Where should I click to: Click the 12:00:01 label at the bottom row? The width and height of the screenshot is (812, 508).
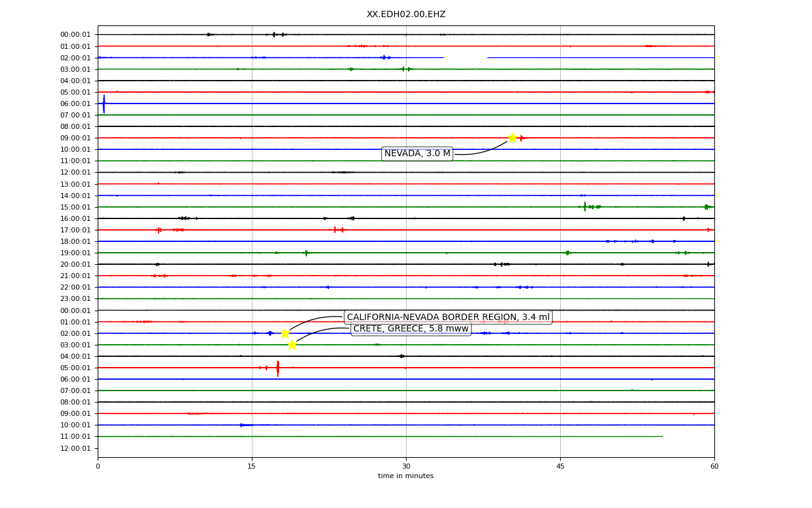[x=75, y=448]
